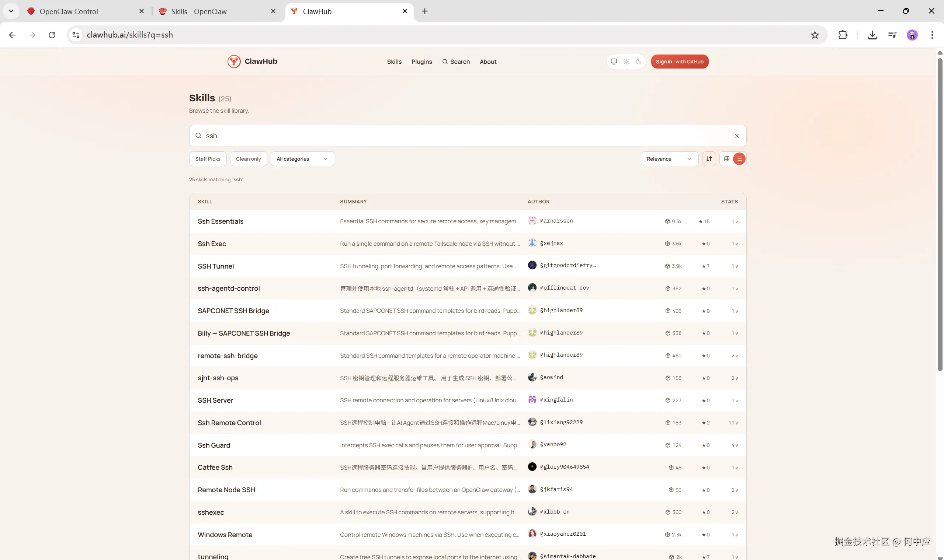Toggle the Staff Picks filter
Viewport: 944px width, 560px height.
coord(208,159)
